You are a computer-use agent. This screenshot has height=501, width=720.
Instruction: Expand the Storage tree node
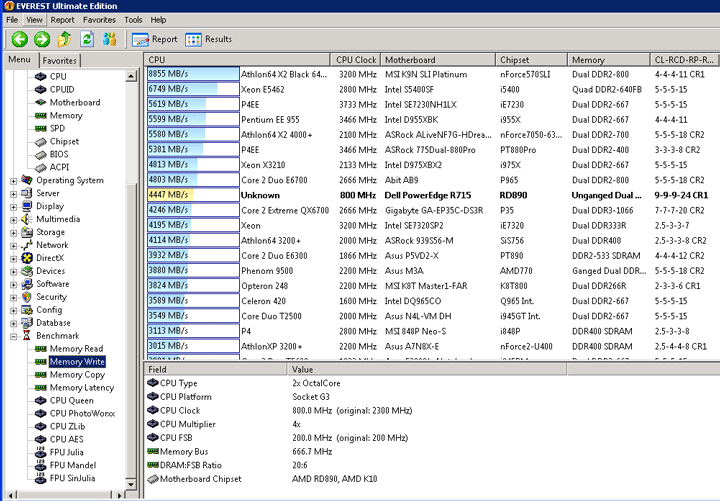(13, 233)
